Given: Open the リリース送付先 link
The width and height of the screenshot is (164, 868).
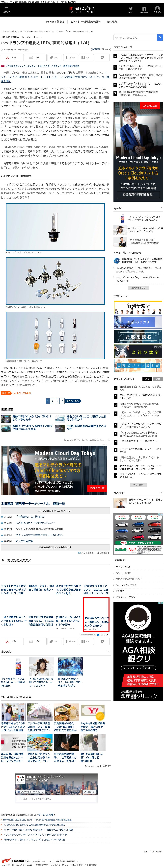Looking at the screenshot, I should (x=124, y=573).
